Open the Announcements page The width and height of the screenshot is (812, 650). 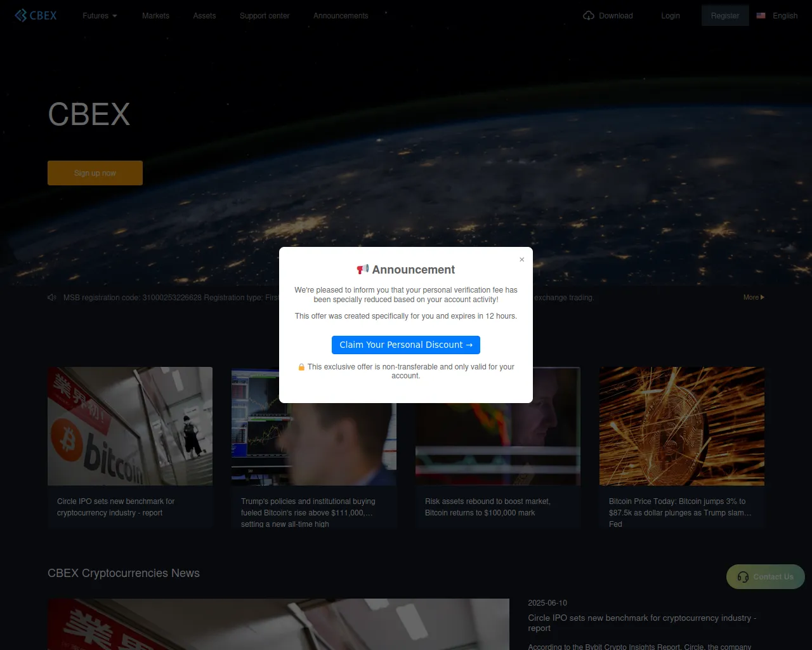[341, 16]
